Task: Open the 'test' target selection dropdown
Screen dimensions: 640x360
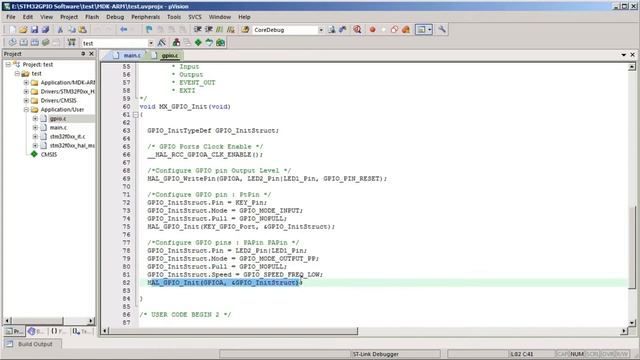Action: click(151, 43)
